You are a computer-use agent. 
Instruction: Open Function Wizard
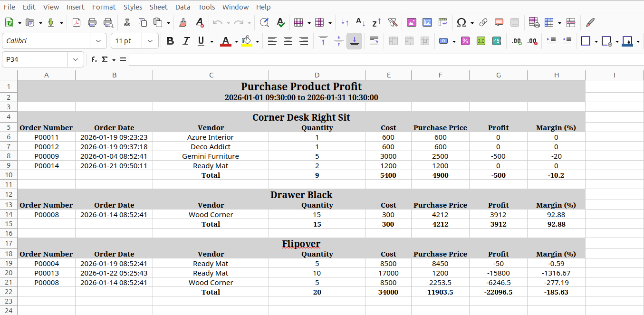94,59
